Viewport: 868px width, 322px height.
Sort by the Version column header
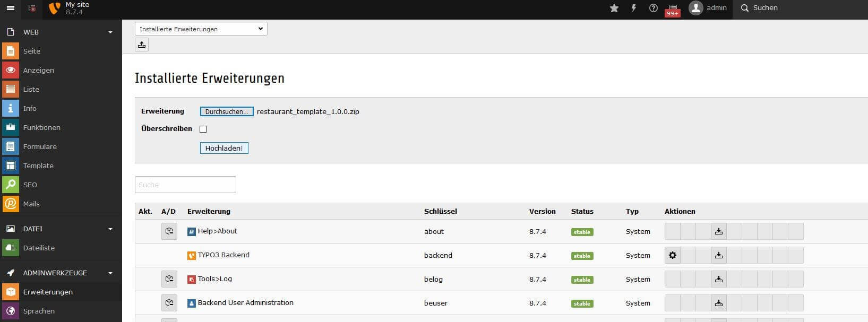click(542, 211)
